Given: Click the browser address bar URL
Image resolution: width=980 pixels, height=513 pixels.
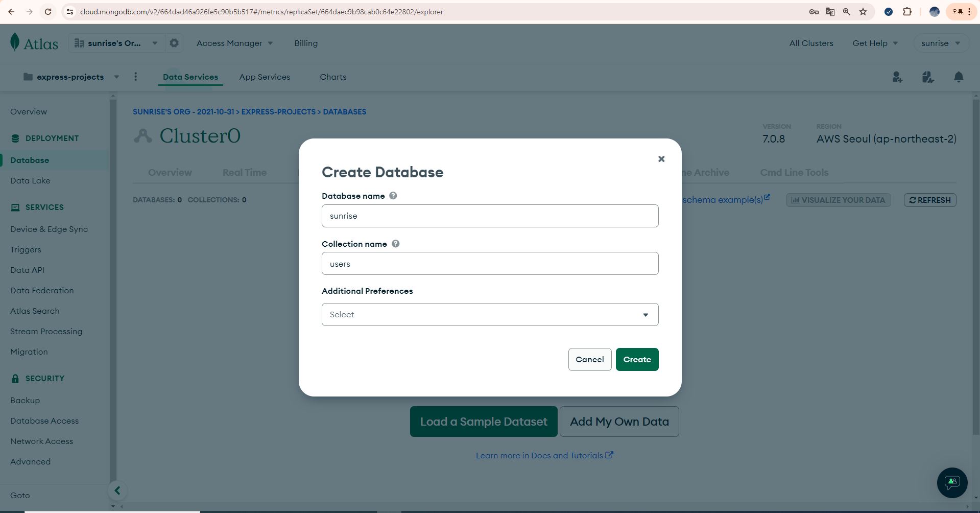Looking at the screenshot, I should 261,12.
